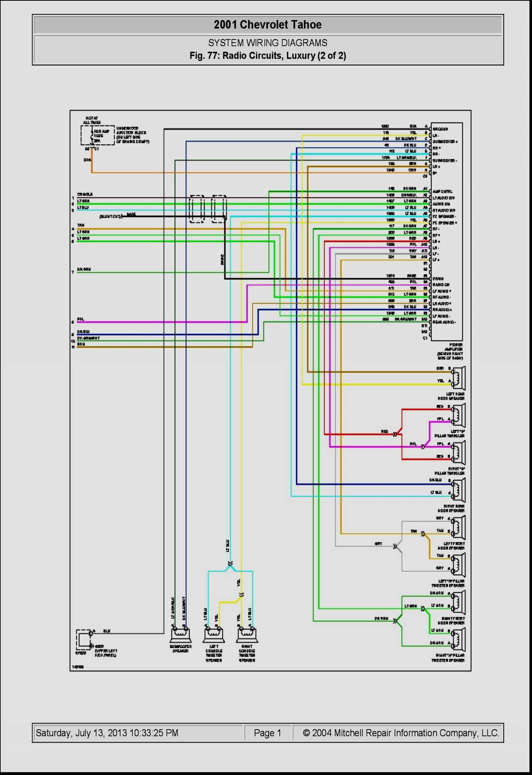The image size is (532, 775).
Task: Select the right console tweeter speaker symbol
Action: pyautogui.click(x=247, y=633)
